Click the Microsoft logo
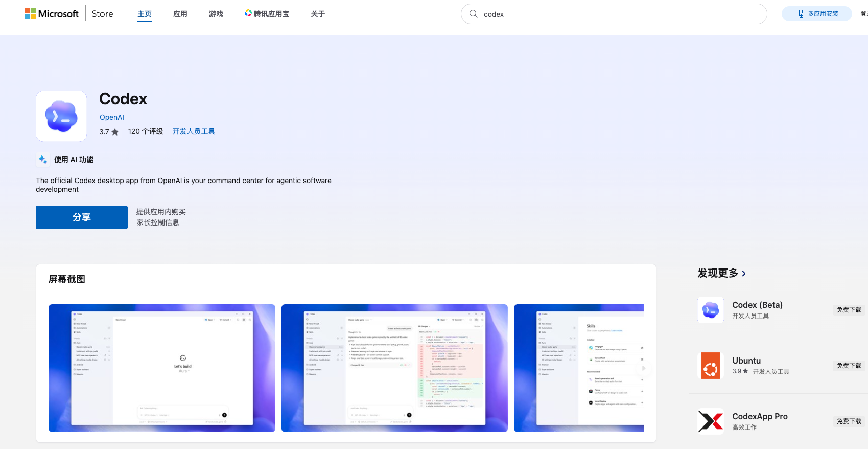 click(x=52, y=14)
